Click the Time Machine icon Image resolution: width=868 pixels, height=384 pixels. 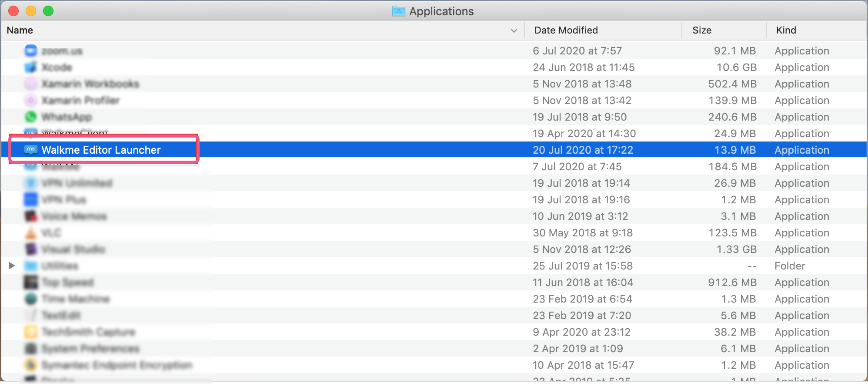30,299
